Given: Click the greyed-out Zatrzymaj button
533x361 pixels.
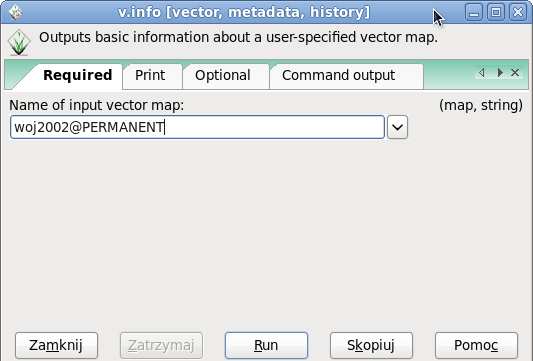Looking at the screenshot, I should pos(161,345).
